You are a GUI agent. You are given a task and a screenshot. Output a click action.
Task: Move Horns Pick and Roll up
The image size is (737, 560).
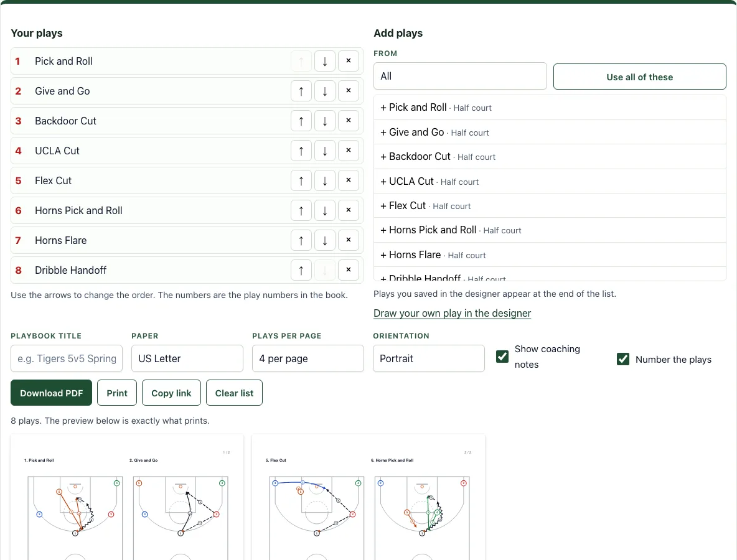point(301,210)
